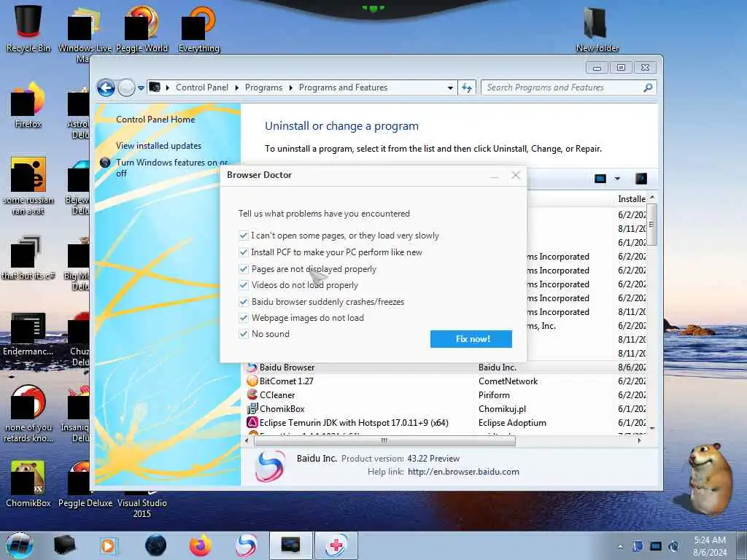The height and width of the screenshot is (560, 747).
Task: Open the media player taskbar icon
Action: [x=109, y=545]
